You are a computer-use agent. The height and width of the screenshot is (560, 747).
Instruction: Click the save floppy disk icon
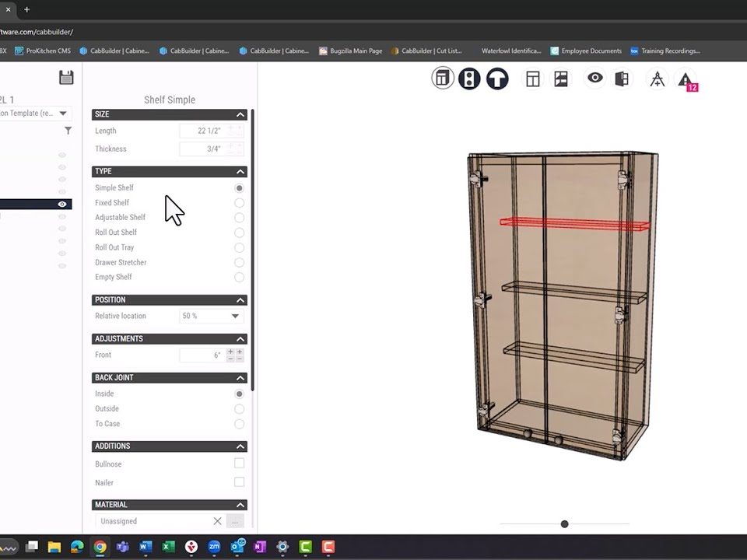pos(66,77)
